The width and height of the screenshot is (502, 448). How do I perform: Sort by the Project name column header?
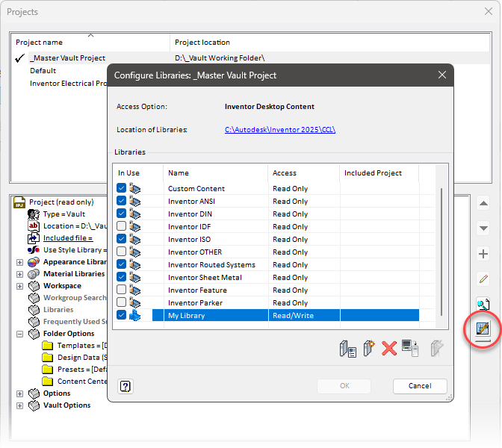pos(90,43)
